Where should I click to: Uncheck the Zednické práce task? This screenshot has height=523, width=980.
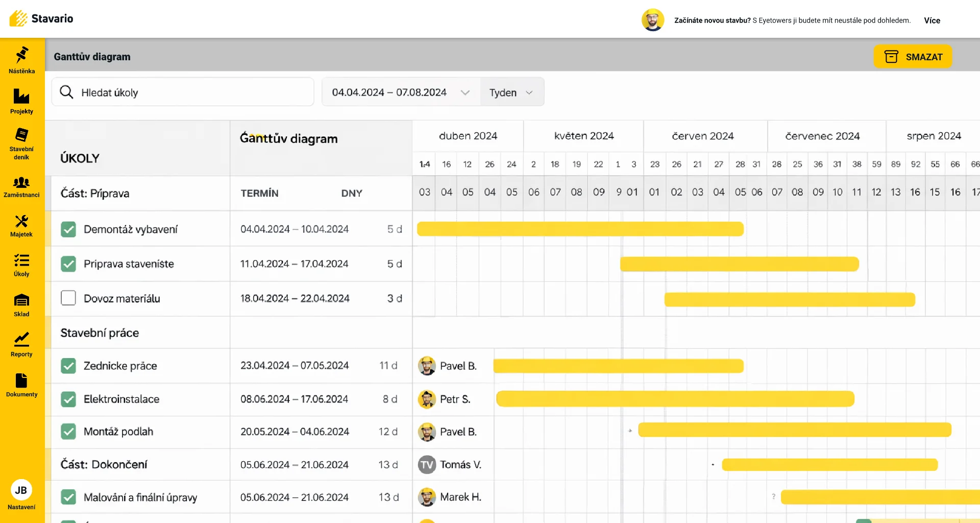click(68, 366)
